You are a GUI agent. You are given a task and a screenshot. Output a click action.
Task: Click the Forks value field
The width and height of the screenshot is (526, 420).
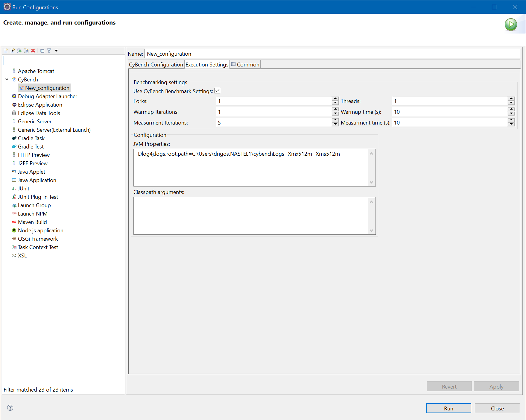(274, 101)
